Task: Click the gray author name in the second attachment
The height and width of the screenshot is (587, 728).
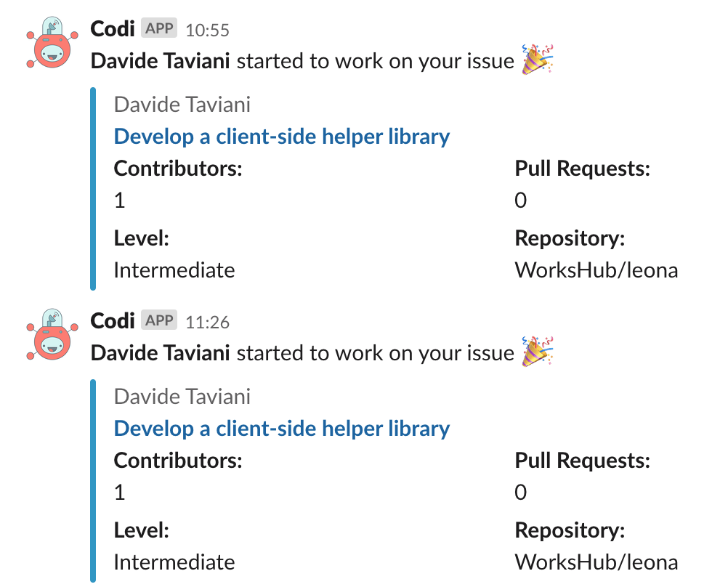Action: tap(182, 397)
